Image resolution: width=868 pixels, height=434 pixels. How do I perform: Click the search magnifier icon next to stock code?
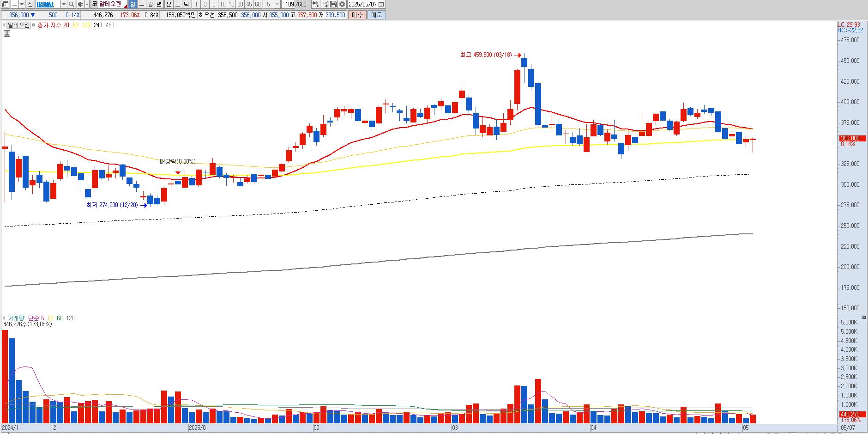pos(71,4)
